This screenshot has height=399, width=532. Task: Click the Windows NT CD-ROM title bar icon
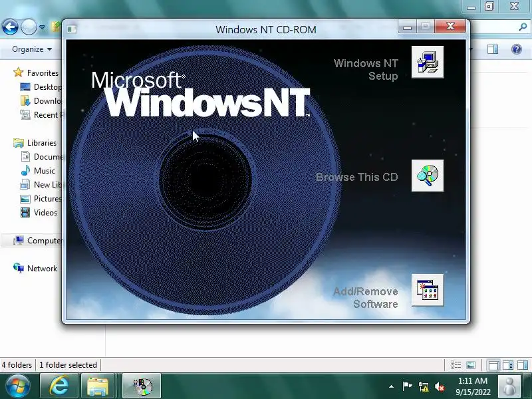tap(71, 29)
